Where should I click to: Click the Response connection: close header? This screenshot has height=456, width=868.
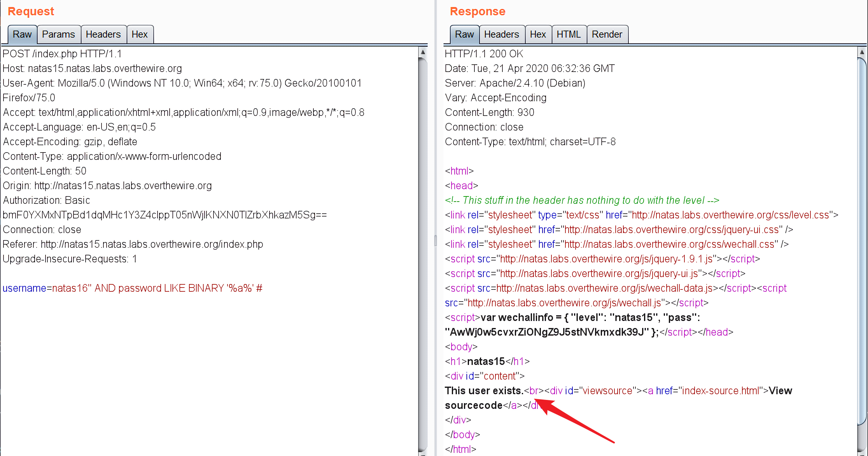484,127
